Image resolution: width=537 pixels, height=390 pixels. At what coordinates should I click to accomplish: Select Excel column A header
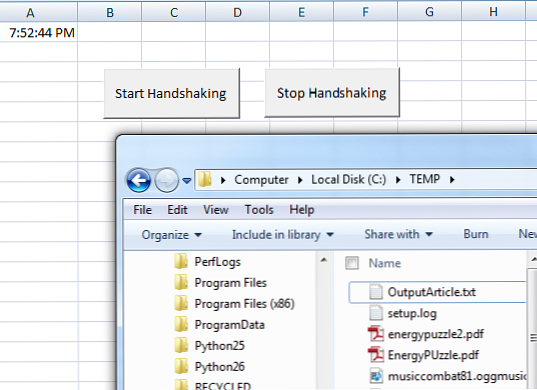click(38, 13)
